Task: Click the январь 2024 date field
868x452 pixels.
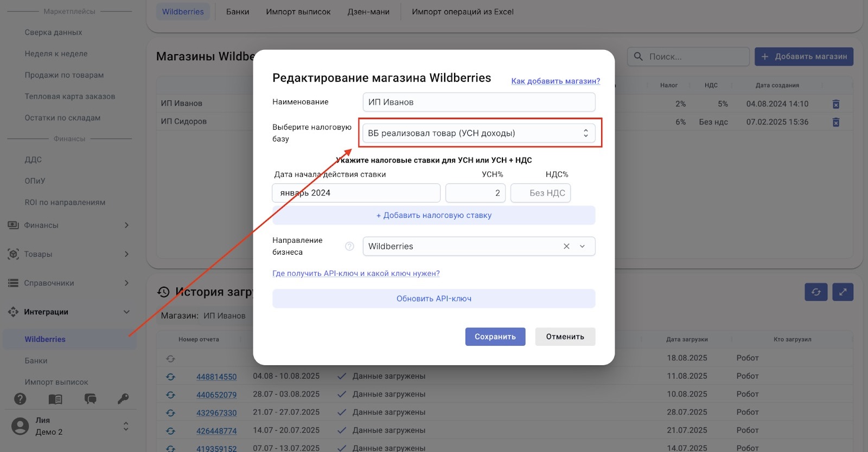Action: point(356,193)
